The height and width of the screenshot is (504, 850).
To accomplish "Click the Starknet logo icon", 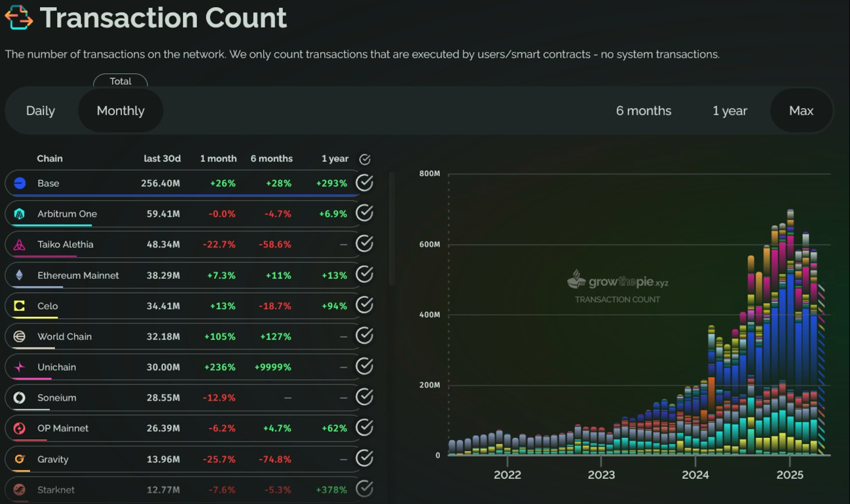I will (20, 490).
